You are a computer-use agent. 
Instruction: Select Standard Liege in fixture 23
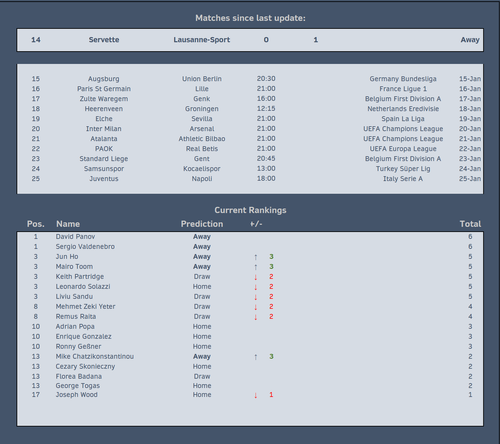coord(104,159)
